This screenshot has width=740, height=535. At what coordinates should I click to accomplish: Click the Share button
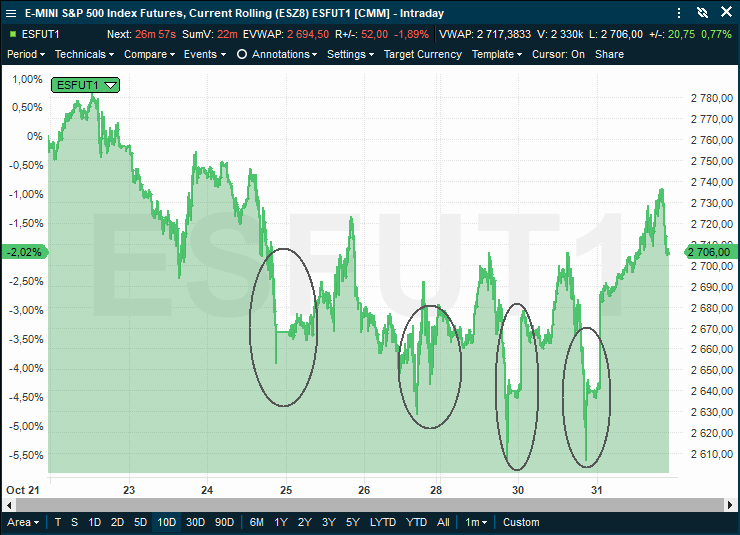coord(609,54)
